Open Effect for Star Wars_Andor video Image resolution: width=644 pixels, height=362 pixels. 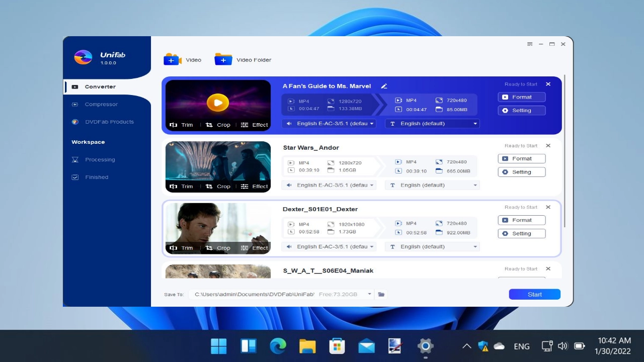coord(255,186)
